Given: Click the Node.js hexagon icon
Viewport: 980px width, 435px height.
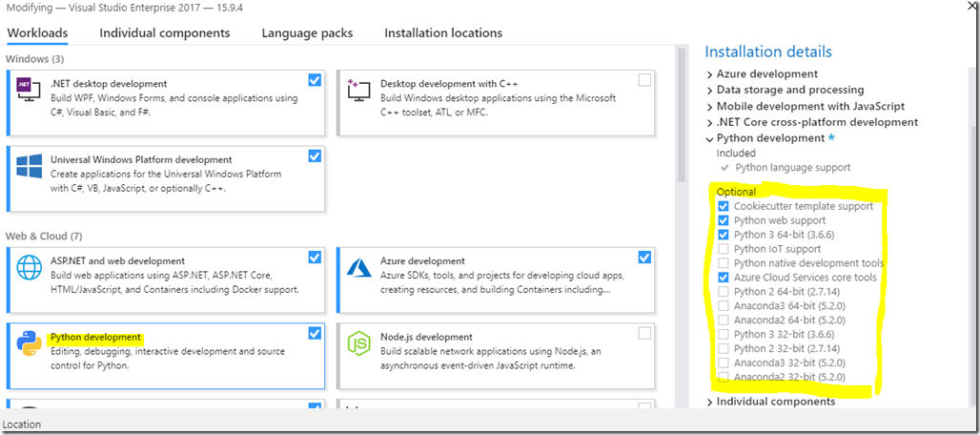Looking at the screenshot, I should click(359, 343).
